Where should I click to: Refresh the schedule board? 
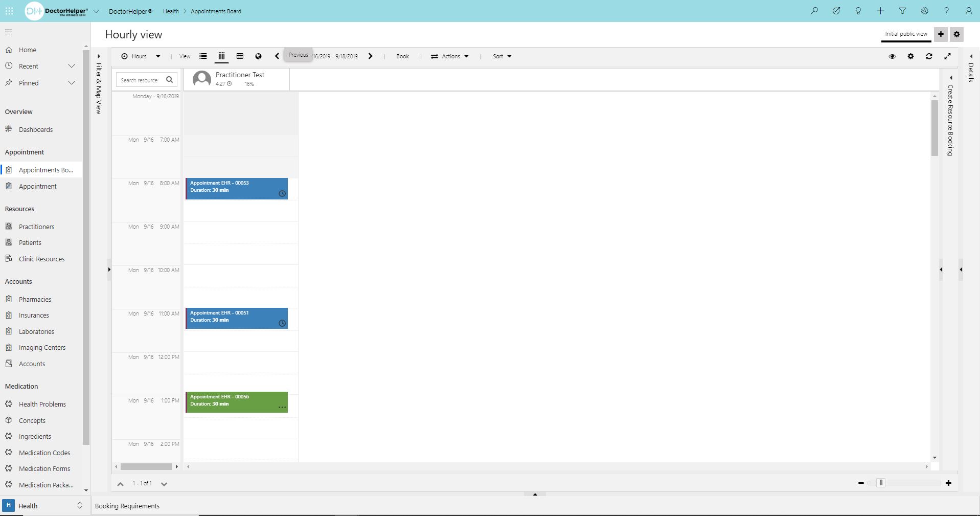pyautogui.click(x=929, y=56)
